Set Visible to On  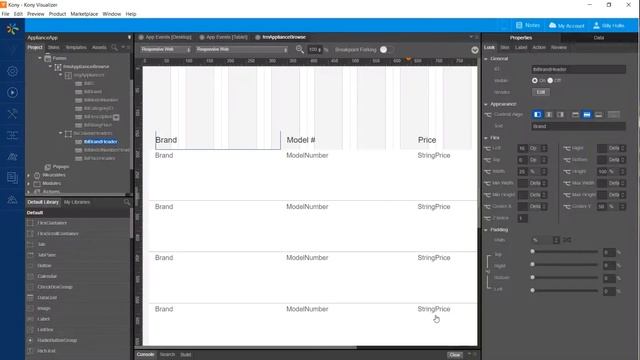coord(535,80)
